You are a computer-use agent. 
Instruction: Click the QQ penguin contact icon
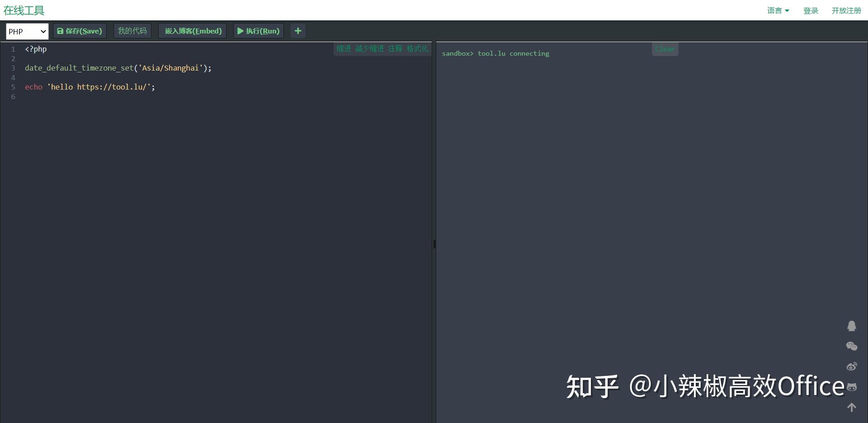(x=852, y=326)
